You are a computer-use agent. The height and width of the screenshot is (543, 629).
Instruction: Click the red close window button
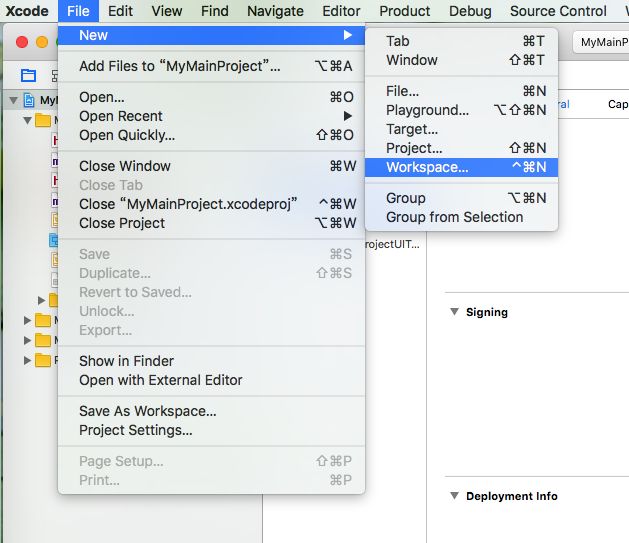(x=22, y=42)
